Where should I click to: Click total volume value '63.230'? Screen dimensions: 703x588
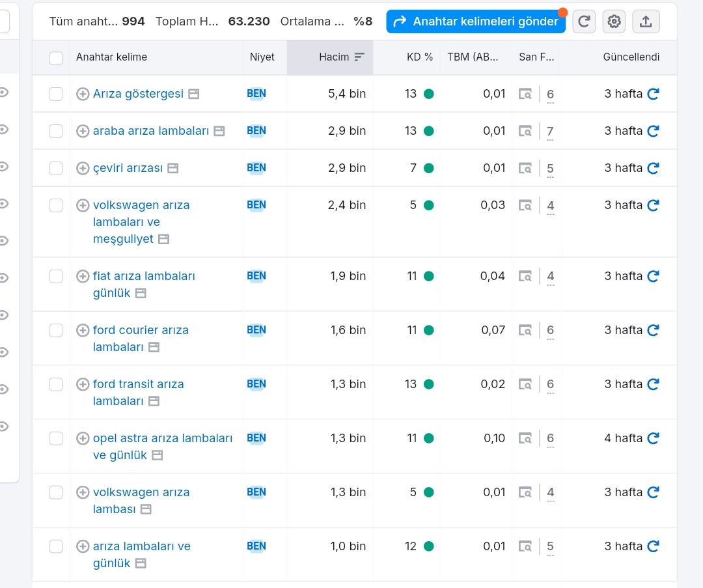[249, 21]
